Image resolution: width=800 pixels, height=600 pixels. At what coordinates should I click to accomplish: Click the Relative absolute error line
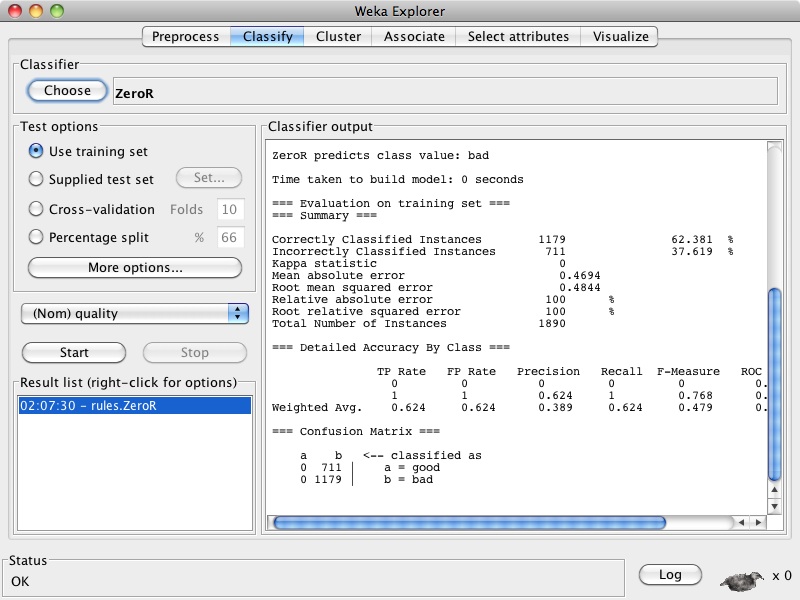click(443, 299)
